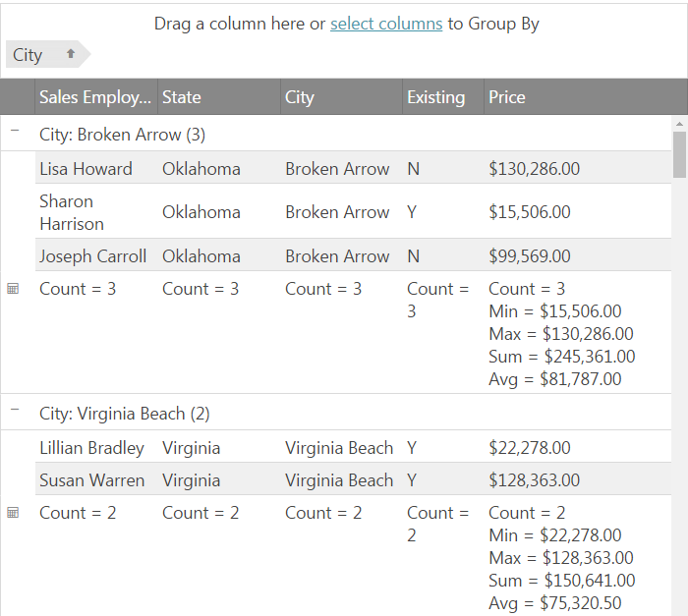The height and width of the screenshot is (616, 688).
Task: Select the Lisa Howard row
Action: click(x=86, y=169)
